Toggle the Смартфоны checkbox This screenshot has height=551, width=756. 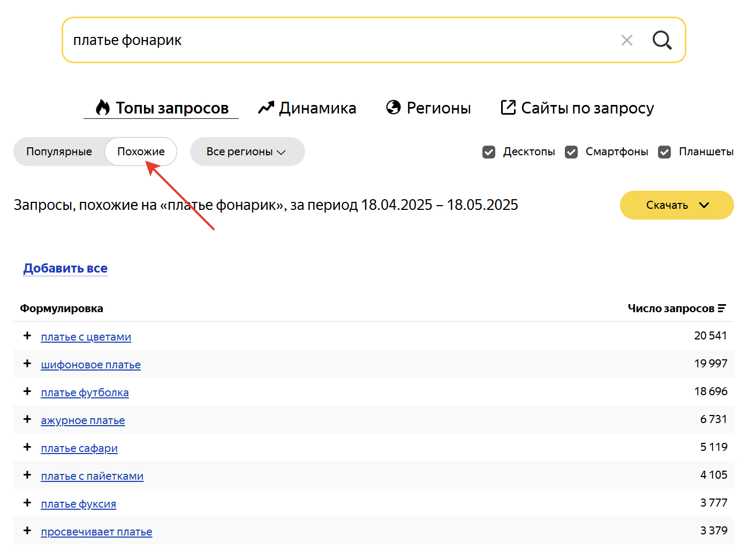coord(571,152)
